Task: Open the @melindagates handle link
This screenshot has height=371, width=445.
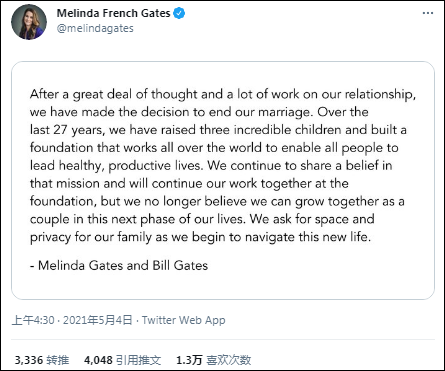Action: click(x=95, y=28)
